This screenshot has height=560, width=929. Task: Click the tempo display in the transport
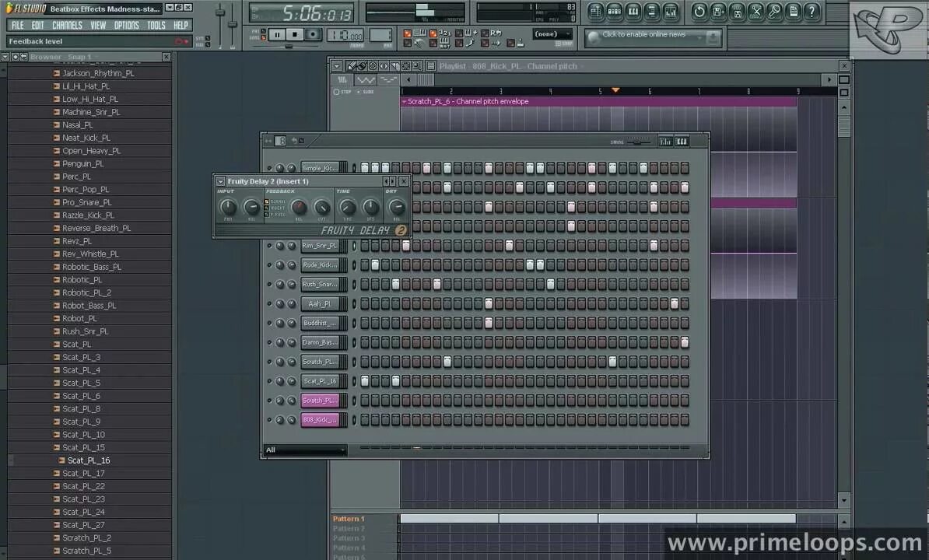(x=345, y=35)
